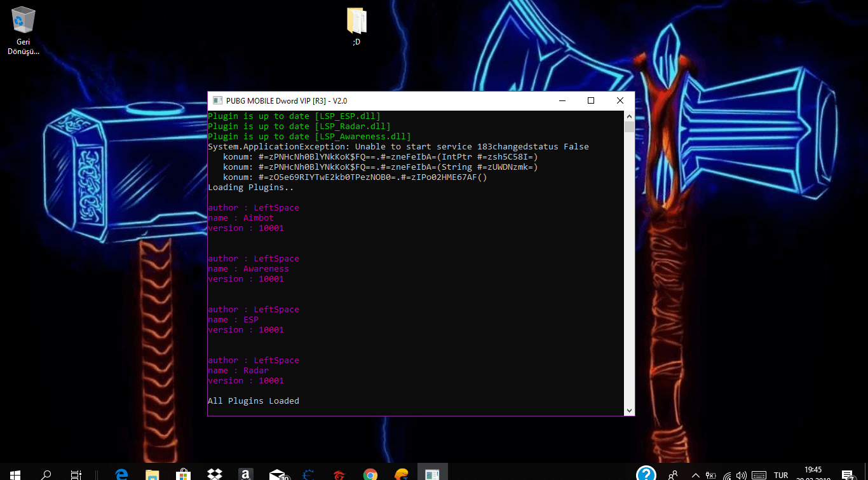Click the '[LSP_Awareness.dll]' up to date line
868x480 pixels.
[x=309, y=137]
